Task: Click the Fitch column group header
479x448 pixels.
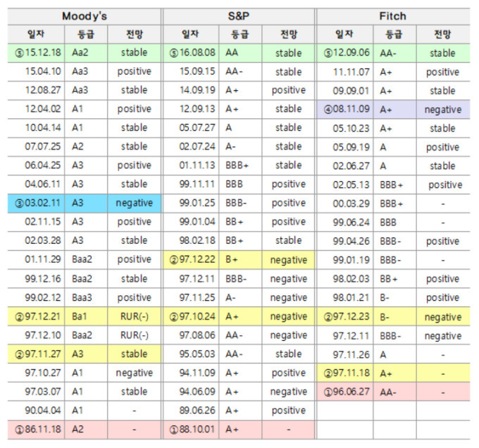Action: point(393,16)
